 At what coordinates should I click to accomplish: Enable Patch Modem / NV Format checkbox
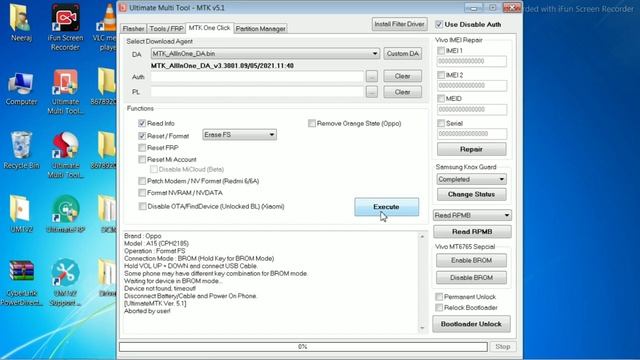pos(142,181)
